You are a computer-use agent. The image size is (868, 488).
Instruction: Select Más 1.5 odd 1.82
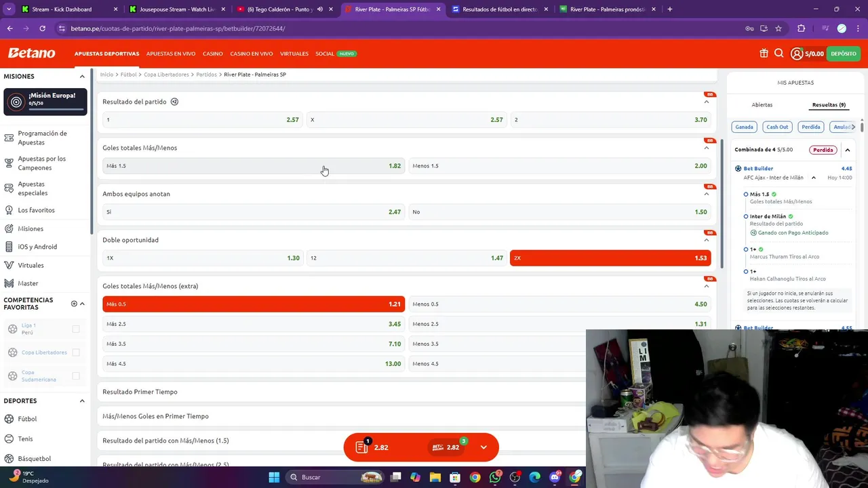coord(254,165)
